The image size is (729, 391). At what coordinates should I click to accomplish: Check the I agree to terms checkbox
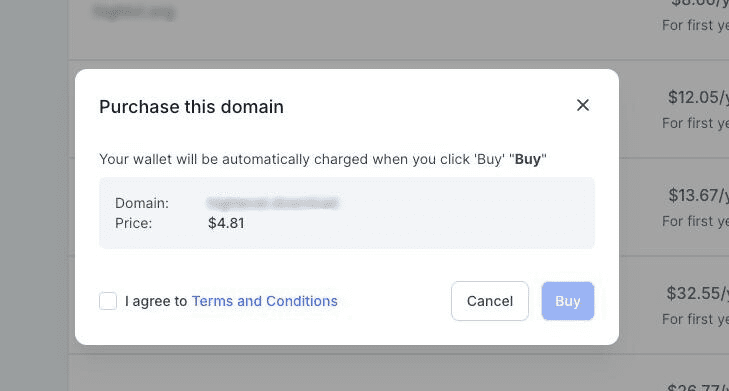(108, 301)
